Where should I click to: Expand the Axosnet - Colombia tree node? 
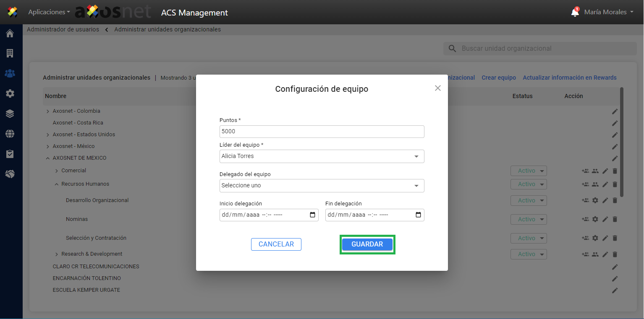[x=48, y=112]
